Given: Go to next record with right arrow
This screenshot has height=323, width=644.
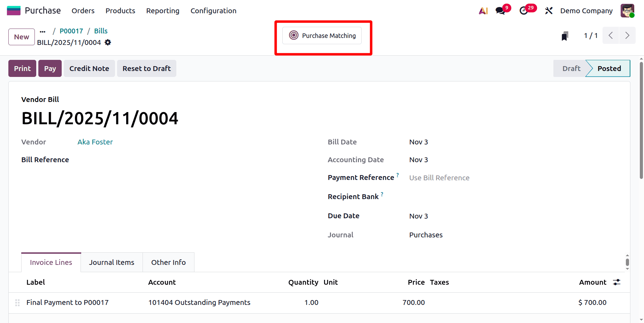Looking at the screenshot, I should pos(627,35).
